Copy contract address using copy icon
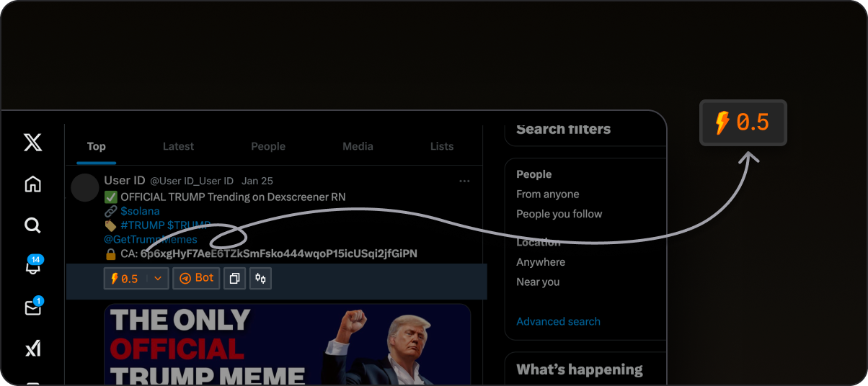This screenshot has height=386, width=868. 234,278
